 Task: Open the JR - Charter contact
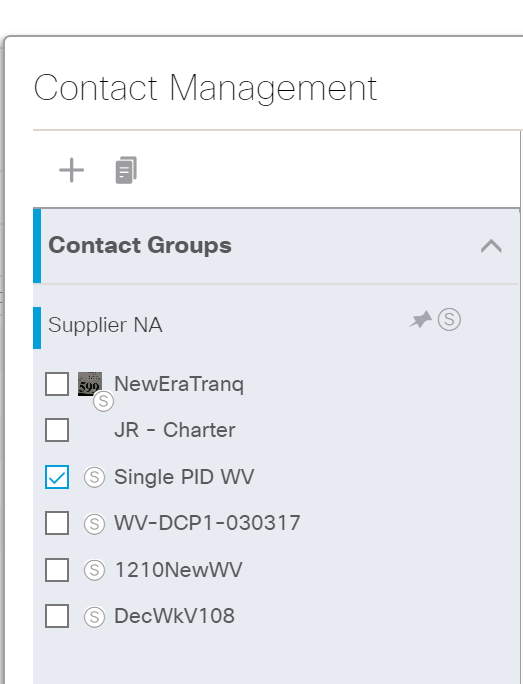(174, 430)
